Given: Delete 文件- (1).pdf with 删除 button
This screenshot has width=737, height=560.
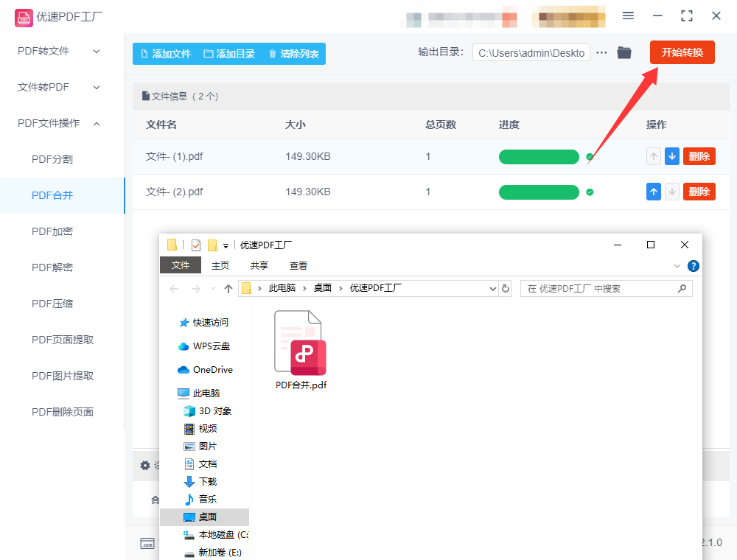Looking at the screenshot, I should (x=699, y=156).
